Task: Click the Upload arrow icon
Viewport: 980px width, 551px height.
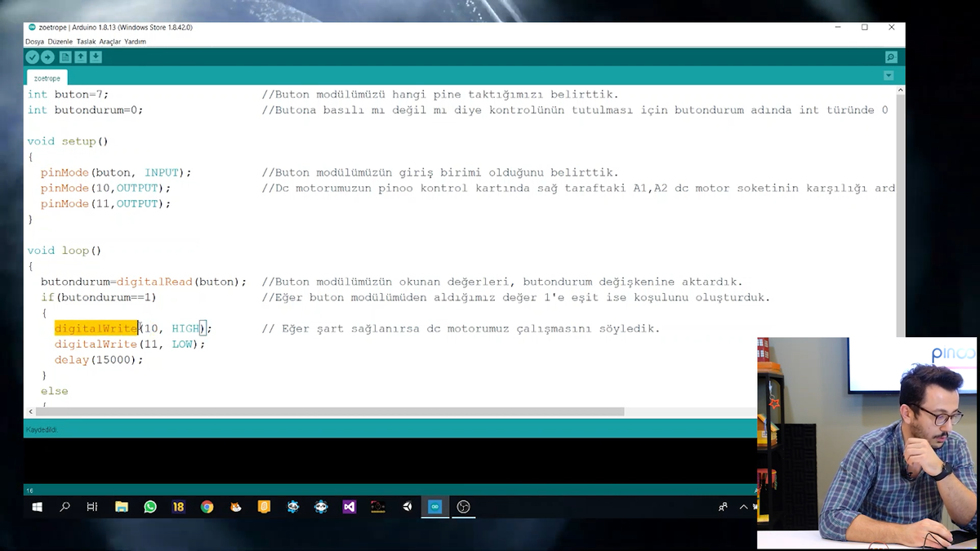Action: (47, 56)
